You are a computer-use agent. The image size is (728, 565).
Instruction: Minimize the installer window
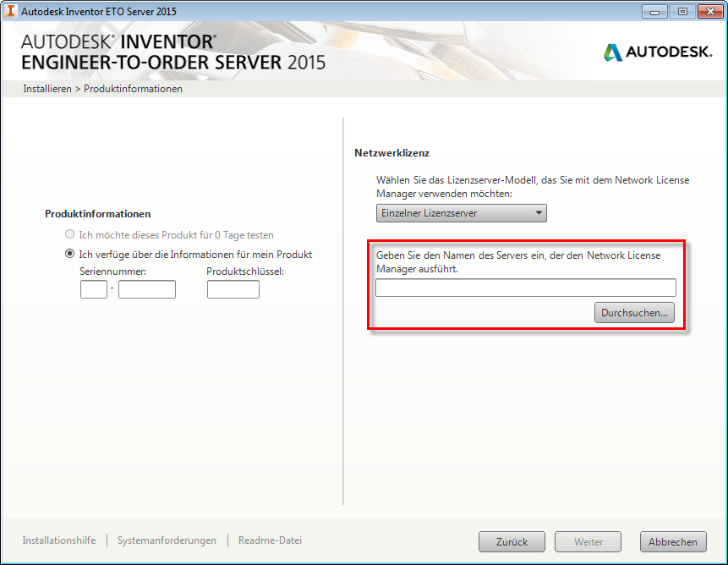pyautogui.click(x=654, y=12)
